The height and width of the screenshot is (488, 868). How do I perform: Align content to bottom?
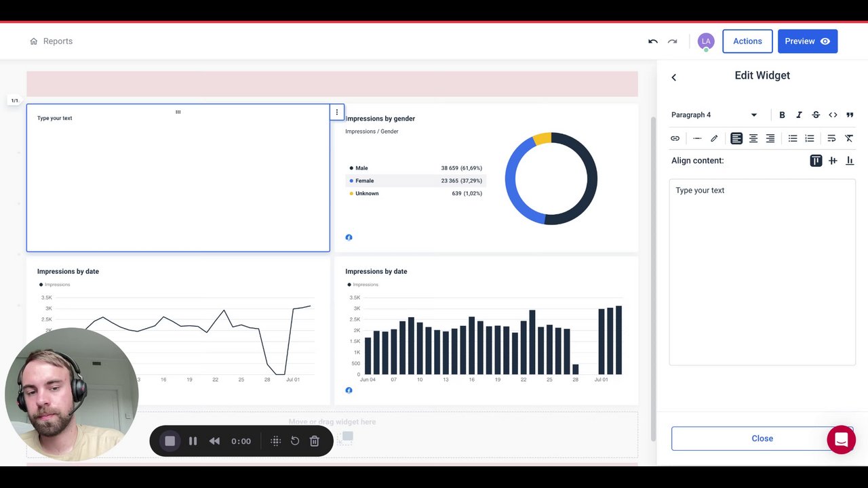pos(850,161)
